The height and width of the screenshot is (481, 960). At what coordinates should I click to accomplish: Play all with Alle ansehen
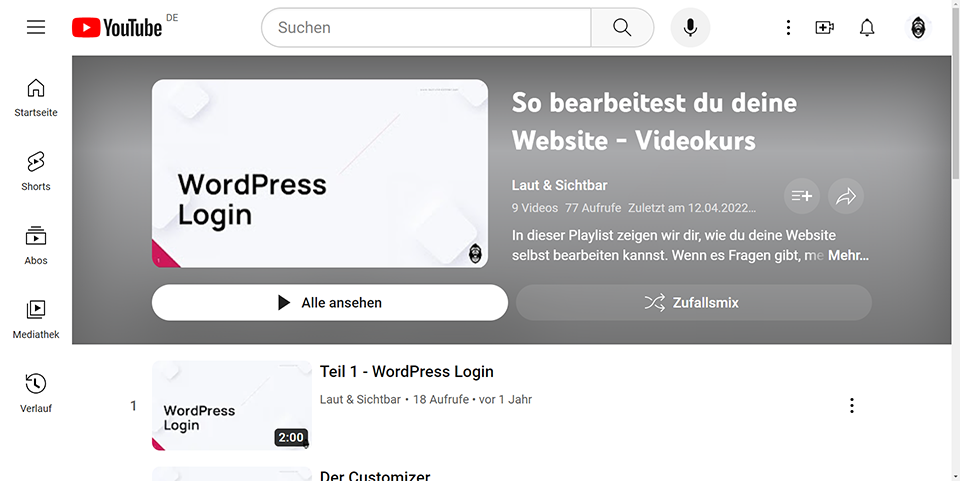tap(330, 302)
